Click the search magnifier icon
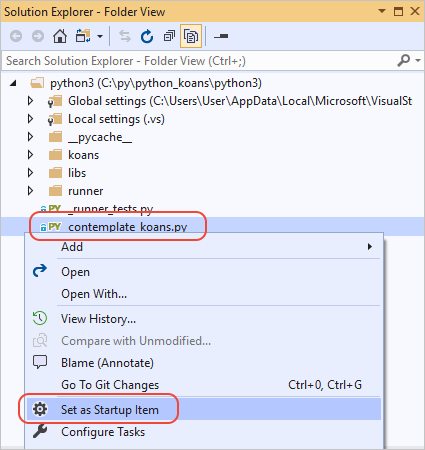425x450 pixels. pyautogui.click(x=404, y=61)
